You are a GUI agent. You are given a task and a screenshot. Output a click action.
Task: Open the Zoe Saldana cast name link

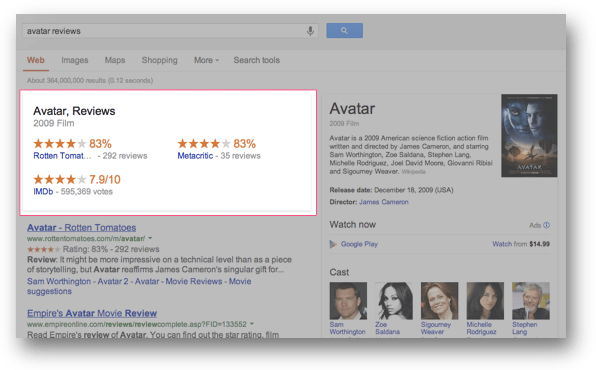tap(387, 328)
